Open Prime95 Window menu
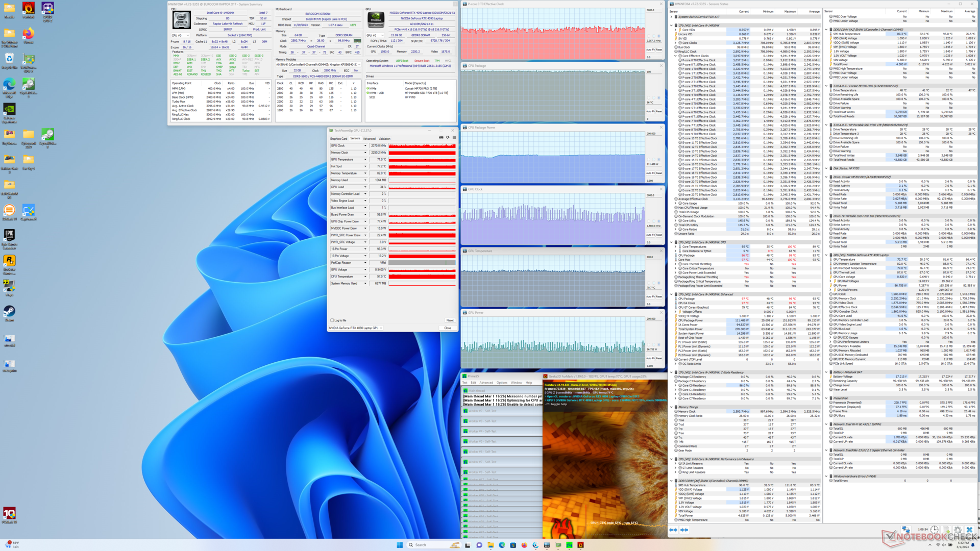This screenshot has height=551, width=980. click(x=517, y=383)
